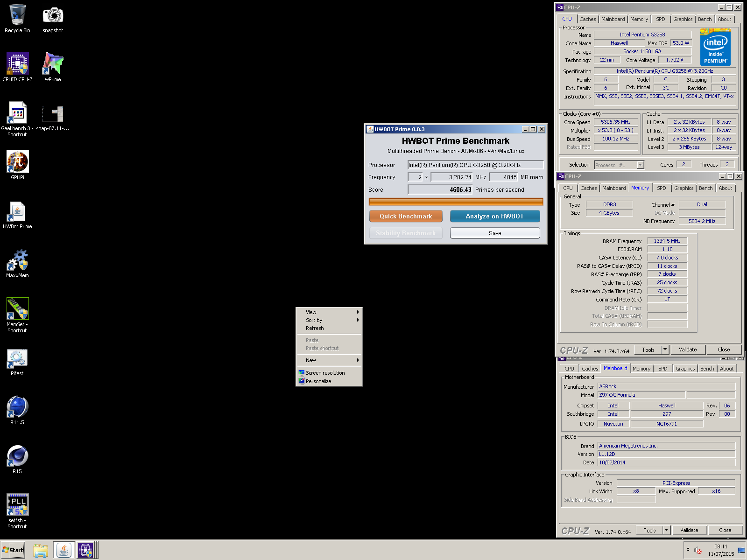Image resolution: width=747 pixels, height=560 pixels.
Task: Switch to SPD tab in Memory CPU-Z window
Action: (661, 188)
